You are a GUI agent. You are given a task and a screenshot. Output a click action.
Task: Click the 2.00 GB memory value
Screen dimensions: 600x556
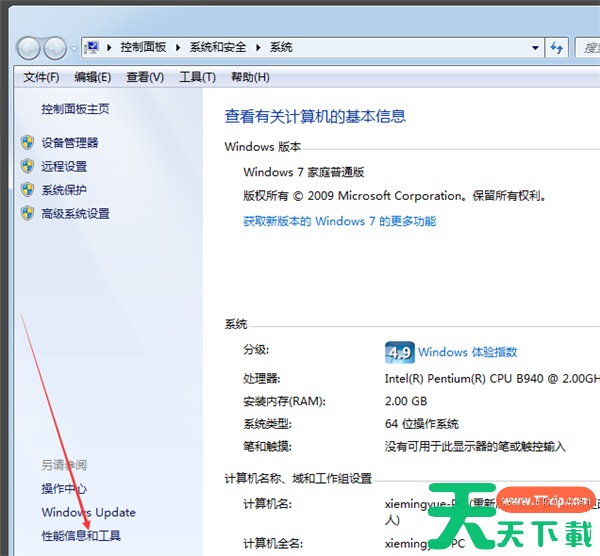click(406, 401)
